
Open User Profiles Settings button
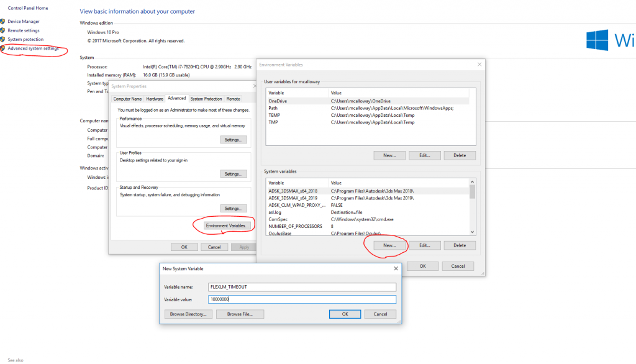tap(234, 174)
